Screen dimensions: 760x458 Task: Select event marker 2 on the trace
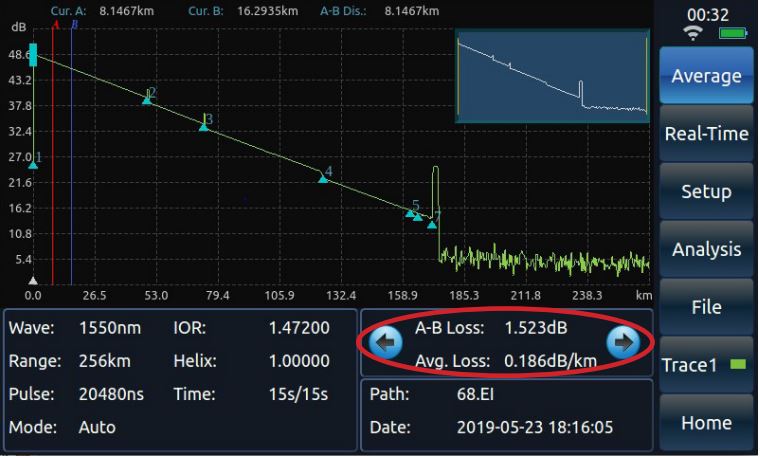click(147, 101)
